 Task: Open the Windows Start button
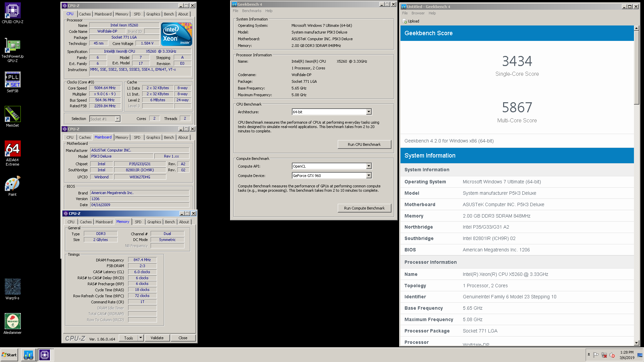[x=9, y=355]
